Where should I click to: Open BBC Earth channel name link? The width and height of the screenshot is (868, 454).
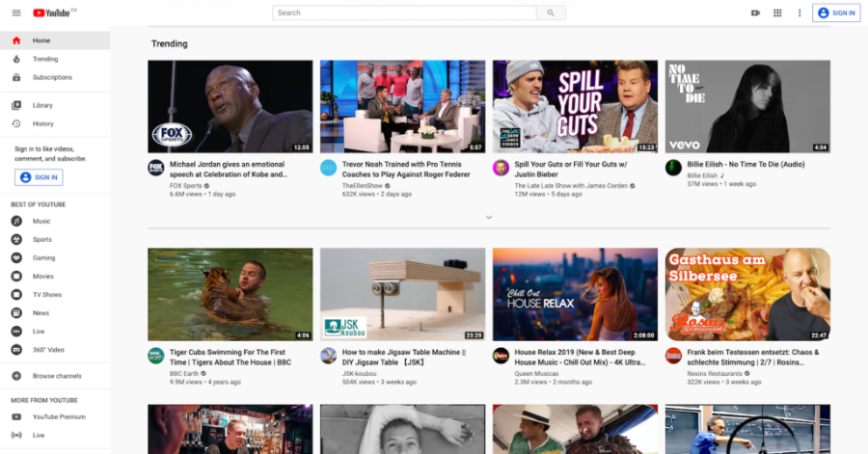pyautogui.click(x=184, y=374)
